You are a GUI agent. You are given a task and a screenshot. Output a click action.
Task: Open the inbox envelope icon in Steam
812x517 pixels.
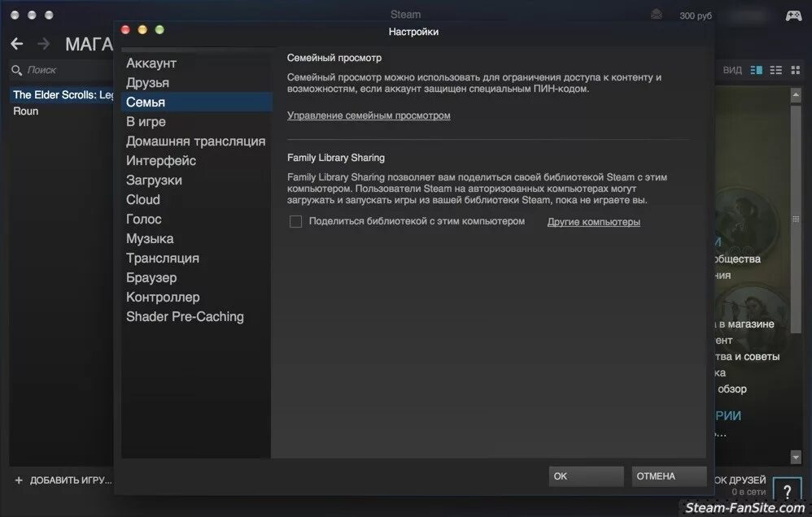pyautogui.click(x=656, y=15)
